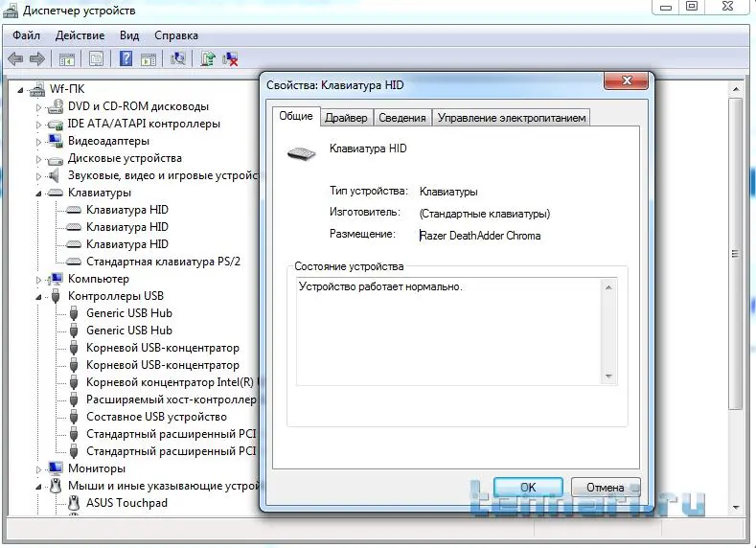This screenshot has width=756, height=548.
Task: Open the Управление электропитанием tab
Action: click(512, 118)
